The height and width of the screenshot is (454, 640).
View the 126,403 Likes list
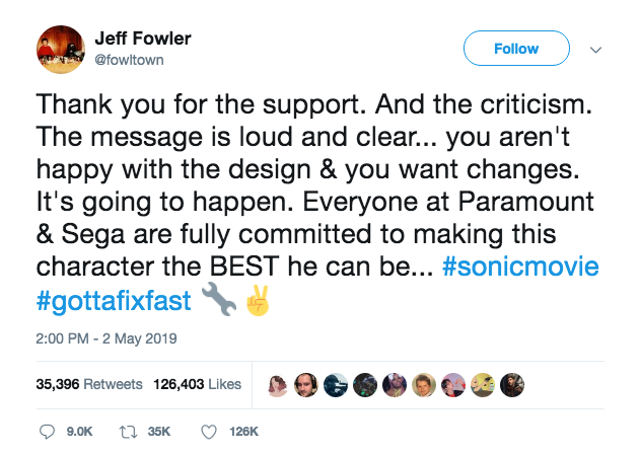pyautogui.click(x=197, y=384)
